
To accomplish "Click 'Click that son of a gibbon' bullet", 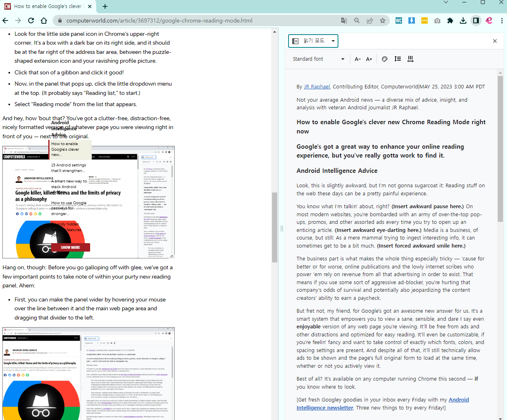I will click(69, 72).
